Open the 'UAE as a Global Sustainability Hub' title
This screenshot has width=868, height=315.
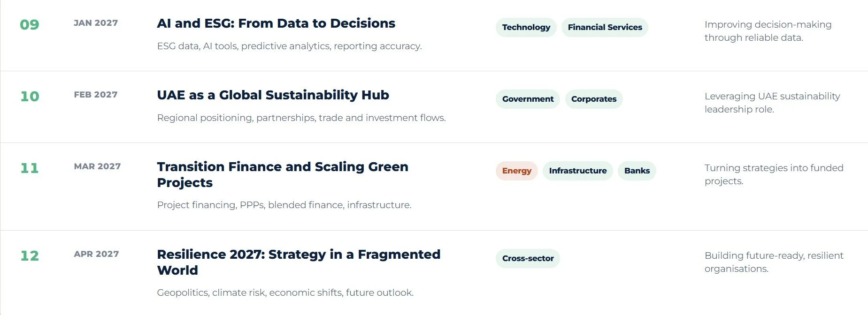point(273,95)
